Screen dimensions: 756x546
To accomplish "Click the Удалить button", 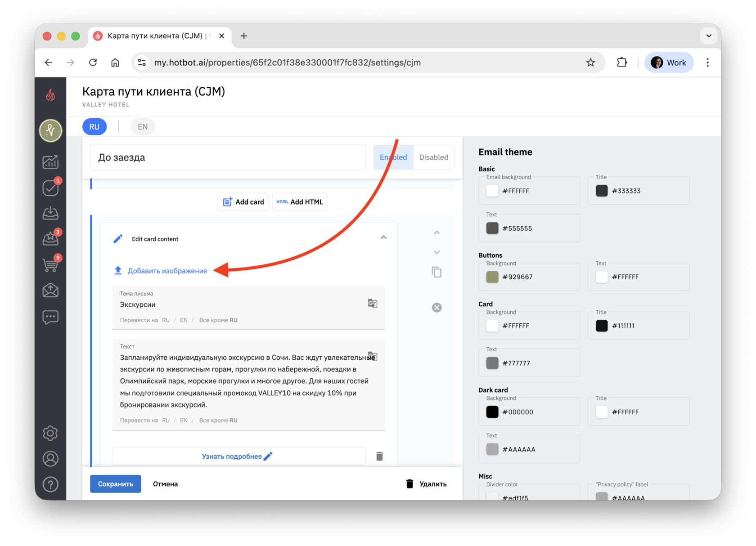I will click(426, 484).
